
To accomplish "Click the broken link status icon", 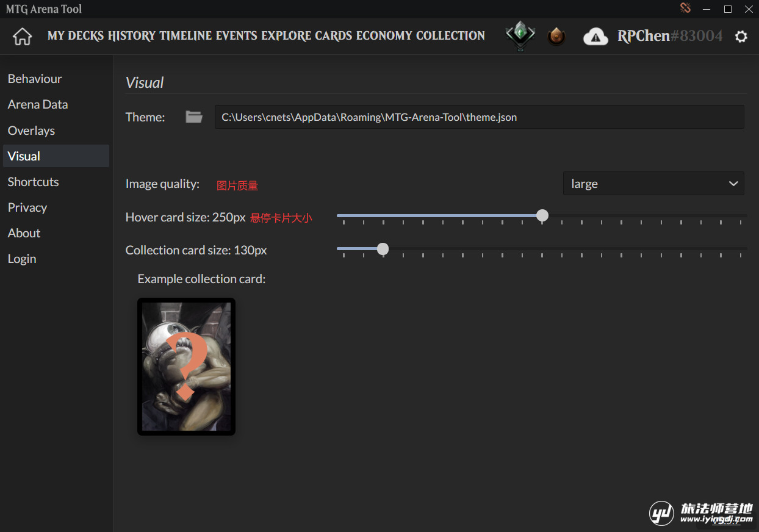I will click(x=685, y=8).
